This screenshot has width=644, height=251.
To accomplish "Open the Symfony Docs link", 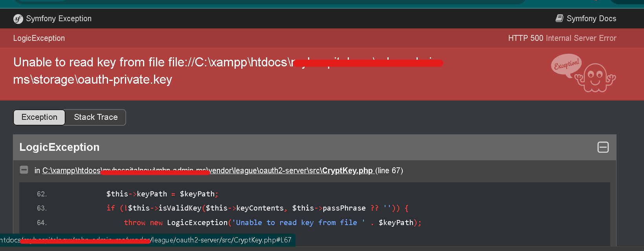I will pyautogui.click(x=586, y=18).
